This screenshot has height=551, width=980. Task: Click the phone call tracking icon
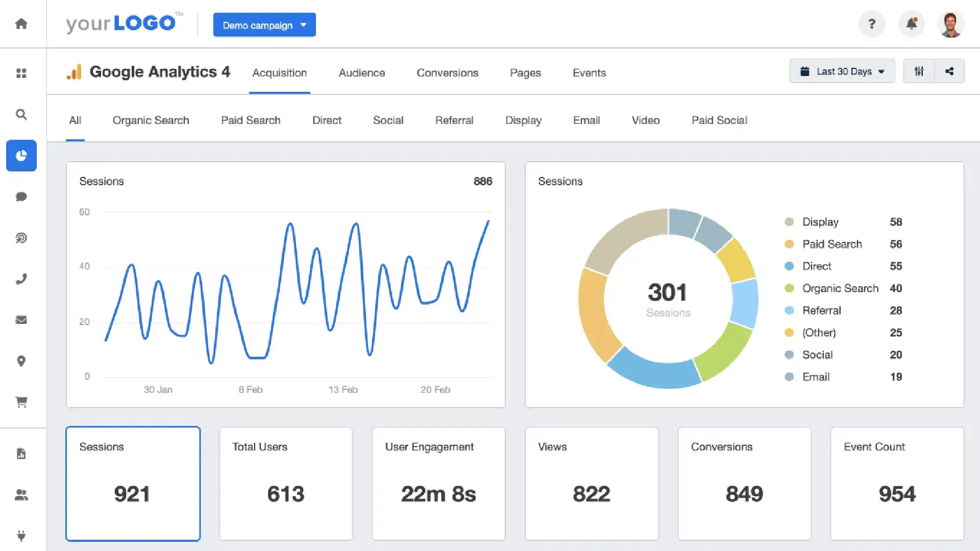point(21,279)
